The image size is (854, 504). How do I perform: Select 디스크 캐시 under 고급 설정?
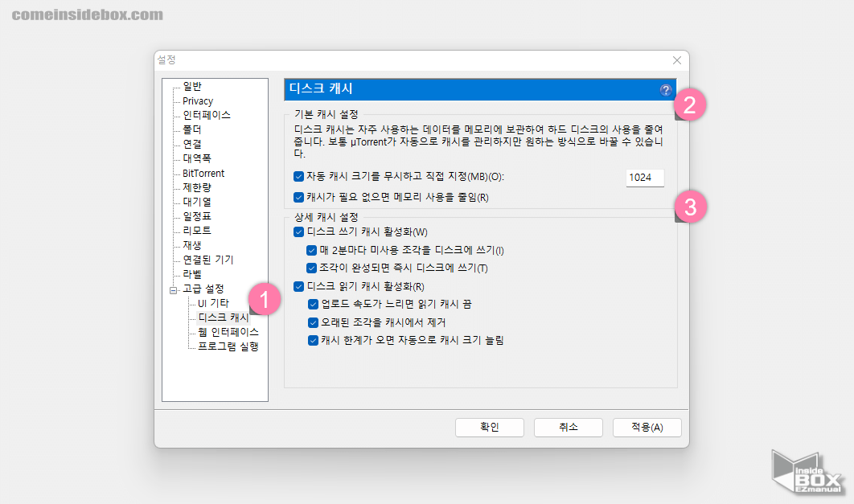pyautogui.click(x=224, y=318)
